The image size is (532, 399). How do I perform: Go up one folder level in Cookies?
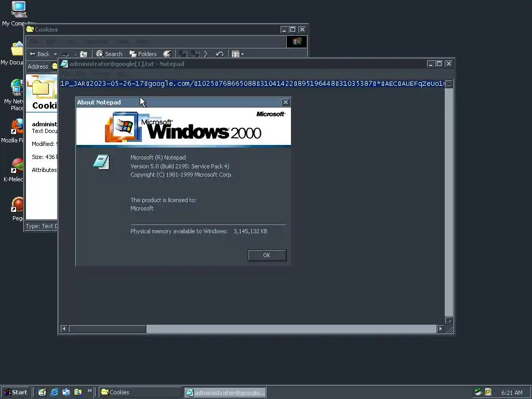coord(84,54)
